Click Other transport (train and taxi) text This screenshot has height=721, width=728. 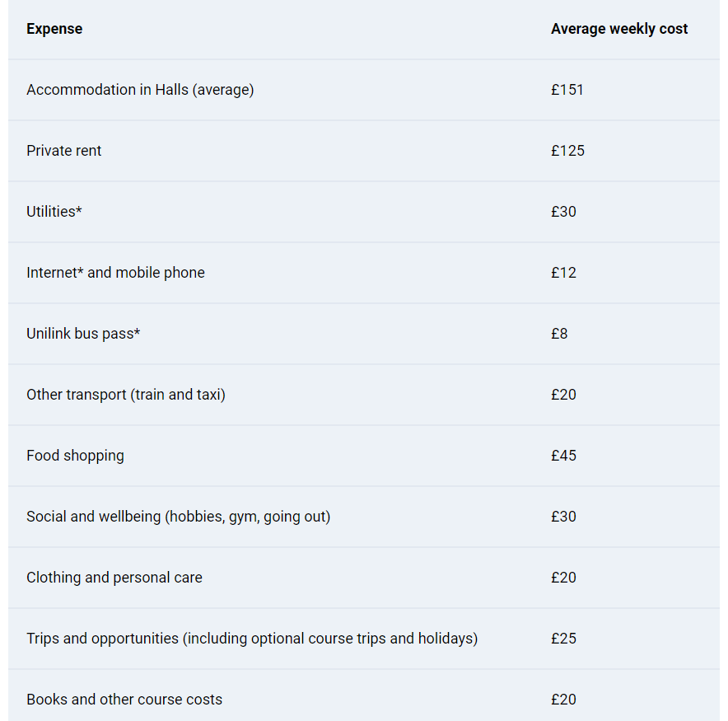[126, 395]
